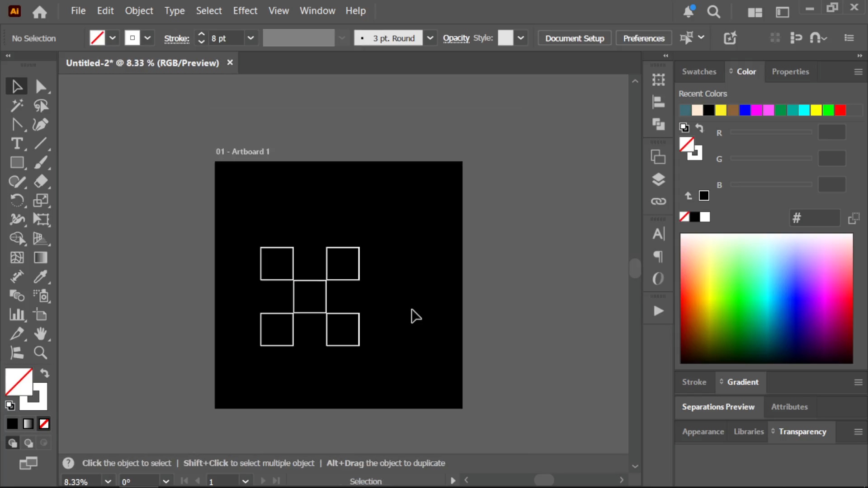Select the Eyedropper tool
868x488 pixels.
pos(41,277)
